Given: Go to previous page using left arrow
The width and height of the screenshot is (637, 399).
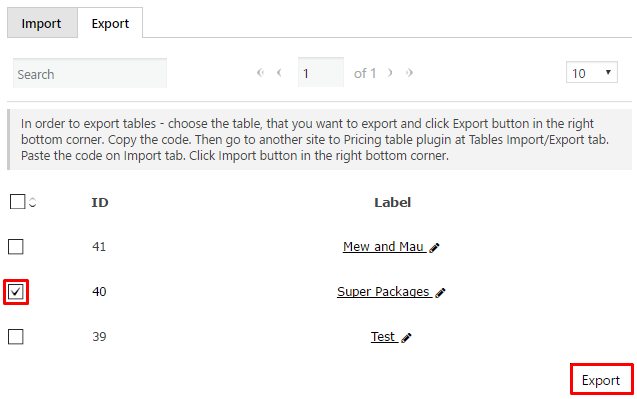Looking at the screenshot, I should tap(279, 73).
